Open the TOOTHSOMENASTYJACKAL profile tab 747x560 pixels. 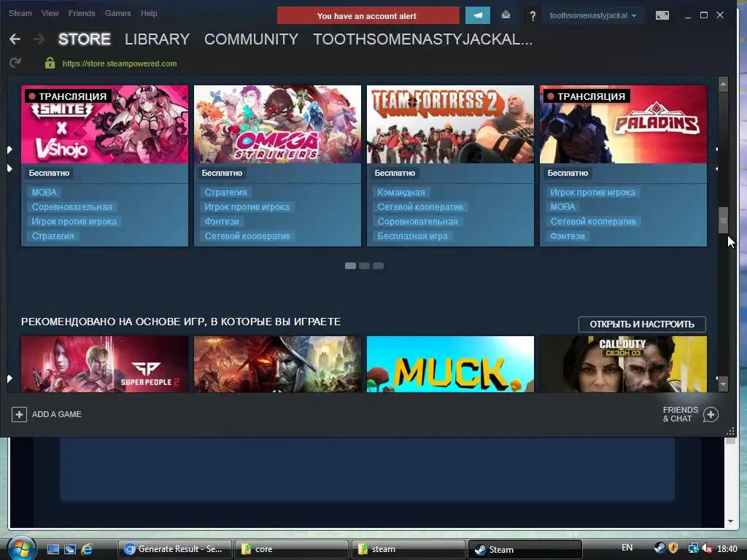pyautogui.click(x=422, y=39)
